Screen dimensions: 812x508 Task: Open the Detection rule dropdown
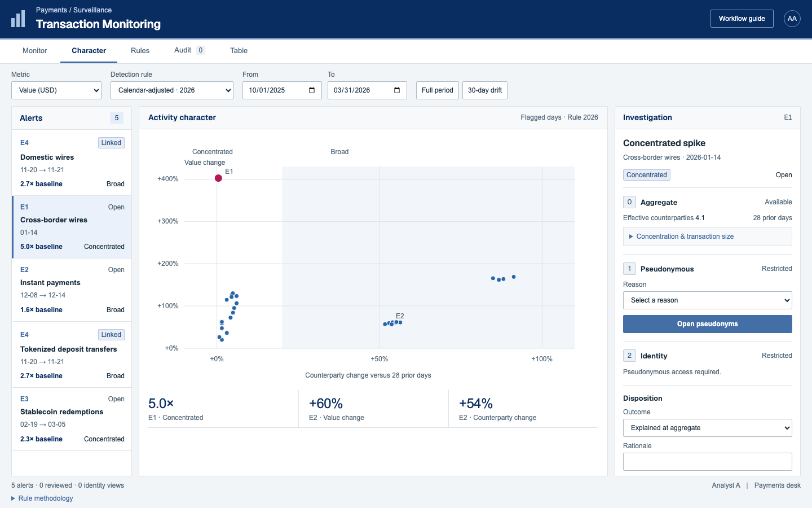point(172,90)
